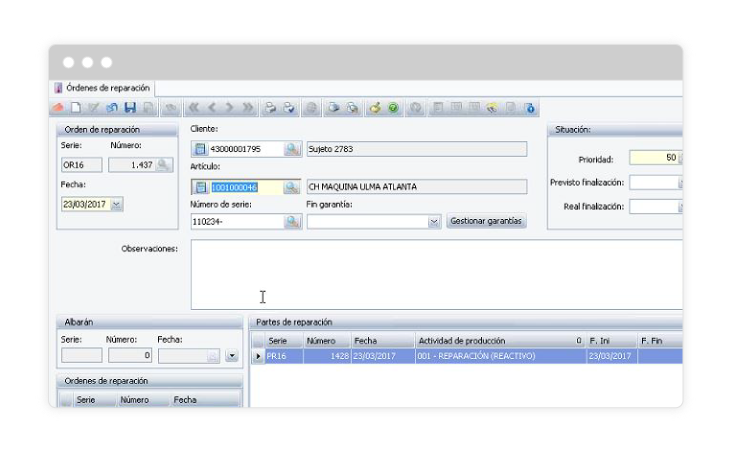Click the Gestionar garantías button

[486, 222]
